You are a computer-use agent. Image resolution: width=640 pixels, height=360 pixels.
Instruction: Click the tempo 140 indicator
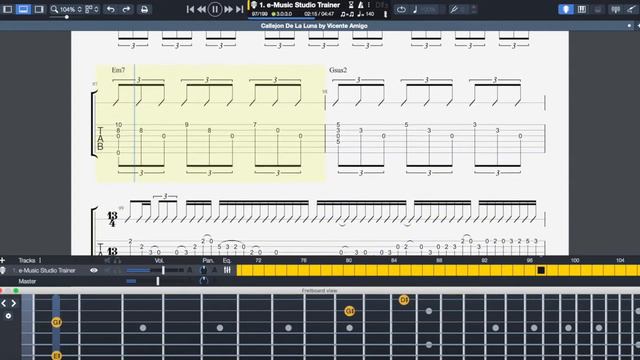coord(366,14)
